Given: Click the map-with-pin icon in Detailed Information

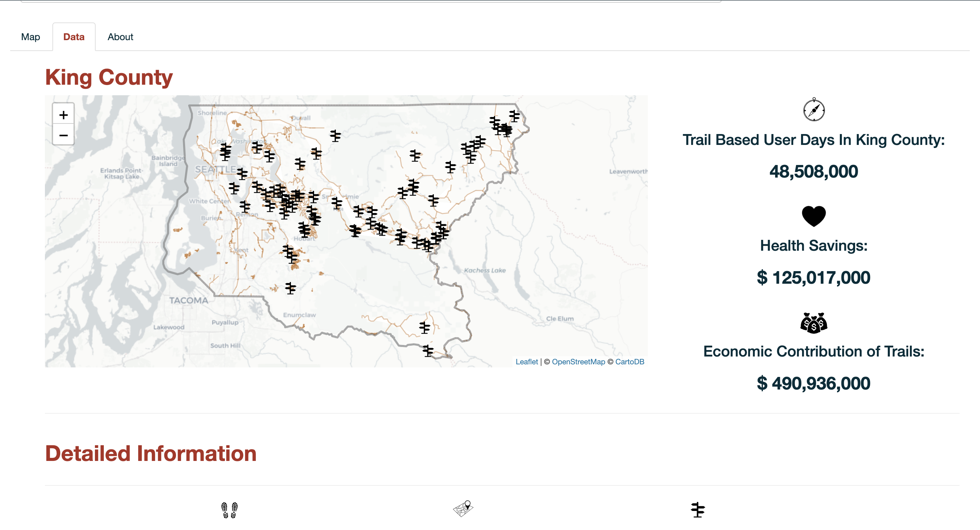Looking at the screenshot, I should (x=464, y=509).
